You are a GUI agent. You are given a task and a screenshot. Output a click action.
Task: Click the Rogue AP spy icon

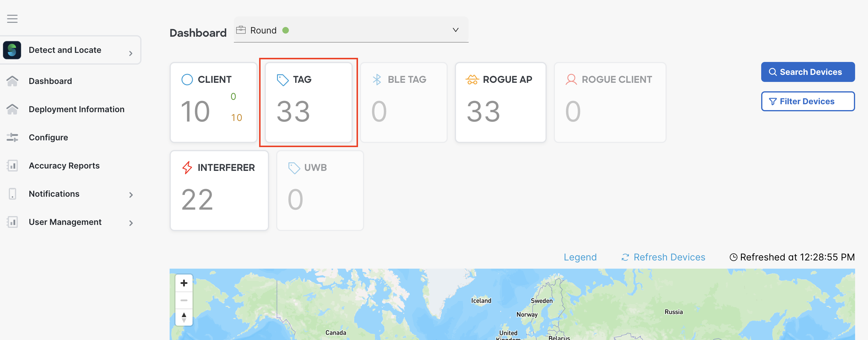pyautogui.click(x=472, y=80)
